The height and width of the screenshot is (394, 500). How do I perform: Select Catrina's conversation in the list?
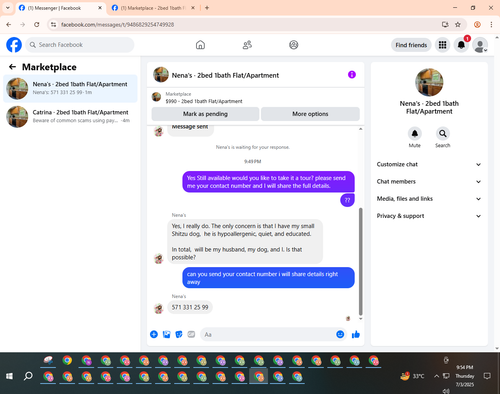pos(70,117)
